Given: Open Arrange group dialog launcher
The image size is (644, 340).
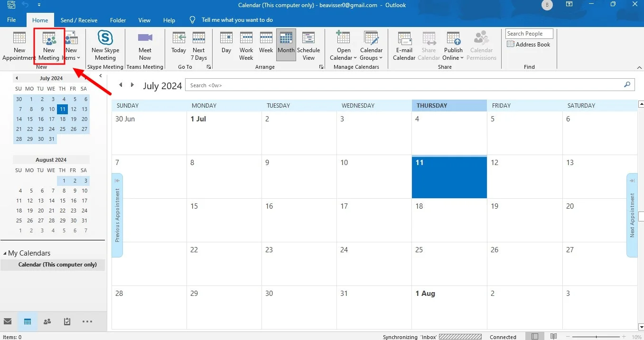Looking at the screenshot, I should (321, 67).
